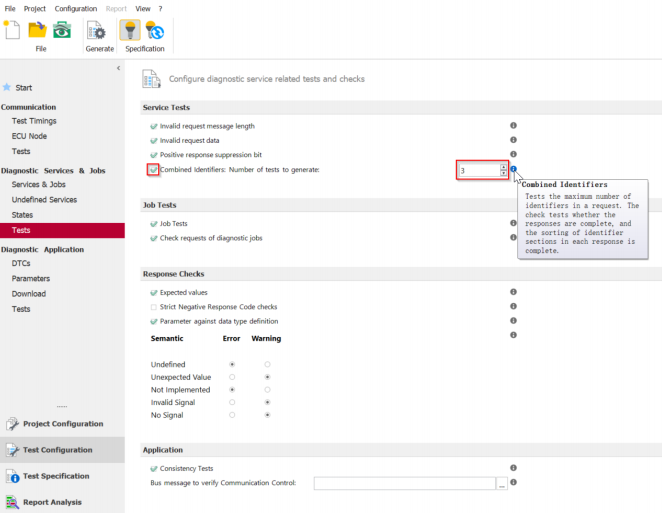Toggle Parameter against data type definition
662x513 pixels.
click(154, 321)
